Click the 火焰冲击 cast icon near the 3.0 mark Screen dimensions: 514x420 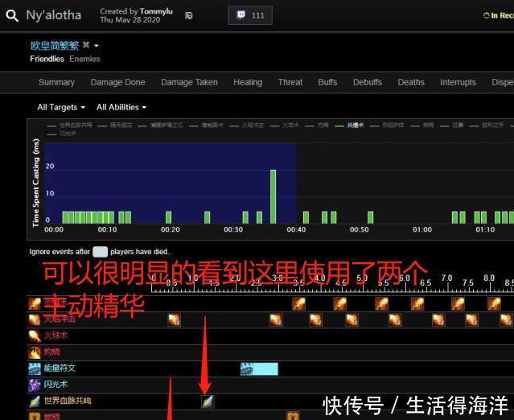276,319
